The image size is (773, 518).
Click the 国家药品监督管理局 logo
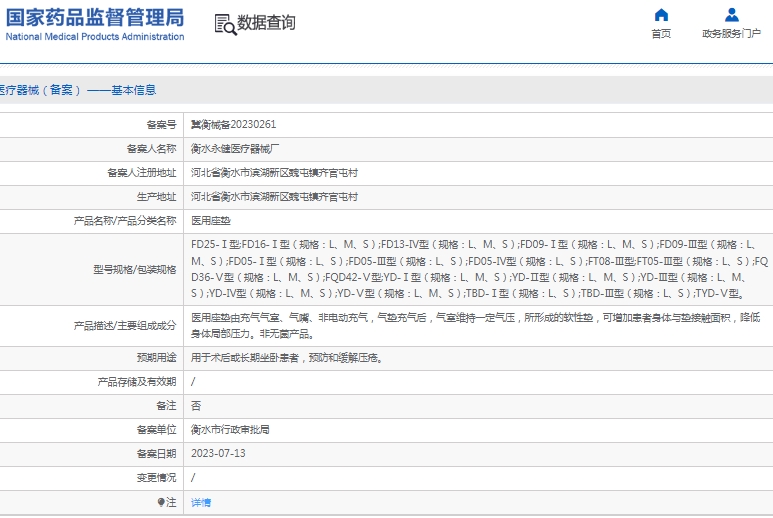point(95,18)
